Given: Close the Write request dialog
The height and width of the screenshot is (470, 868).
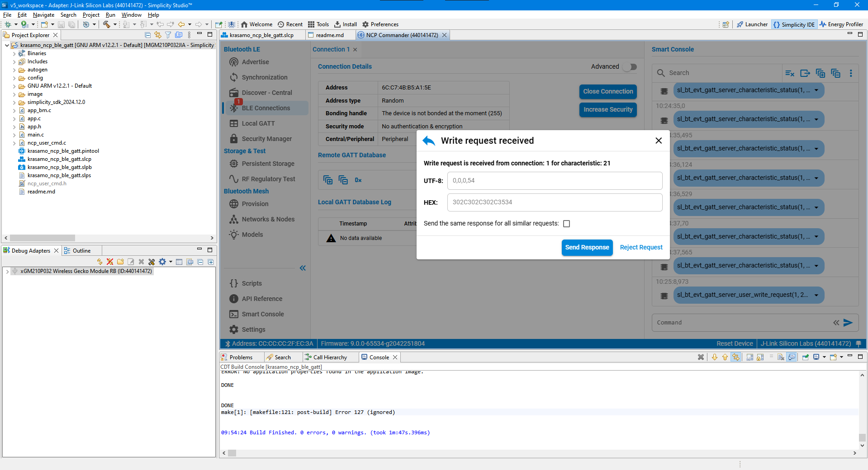Looking at the screenshot, I should (x=659, y=141).
